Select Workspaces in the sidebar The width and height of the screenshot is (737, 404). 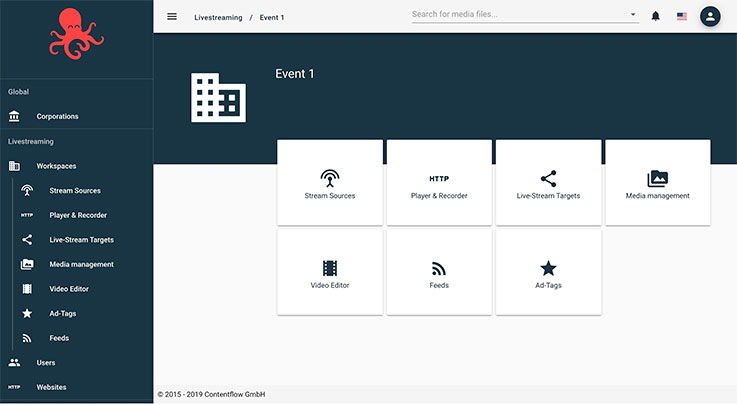pyautogui.click(x=56, y=166)
